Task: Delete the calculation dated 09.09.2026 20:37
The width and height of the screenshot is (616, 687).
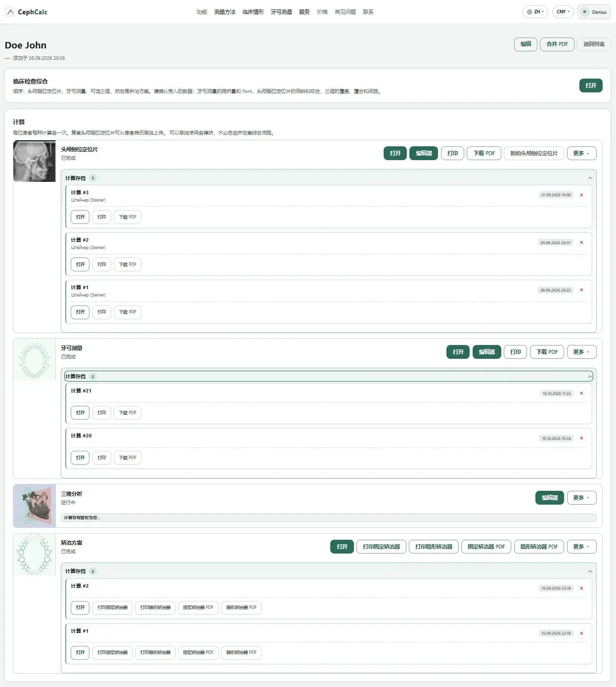Action: tap(581, 243)
